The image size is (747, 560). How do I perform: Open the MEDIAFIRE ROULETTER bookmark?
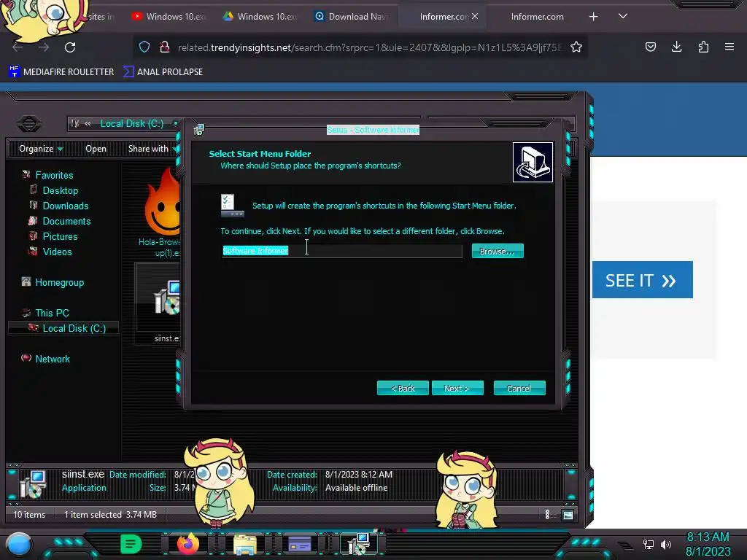point(61,72)
